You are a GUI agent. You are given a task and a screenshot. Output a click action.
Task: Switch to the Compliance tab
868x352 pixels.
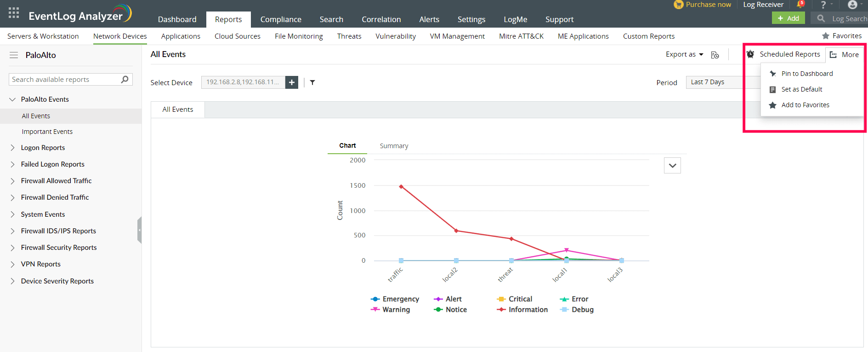coord(281,19)
